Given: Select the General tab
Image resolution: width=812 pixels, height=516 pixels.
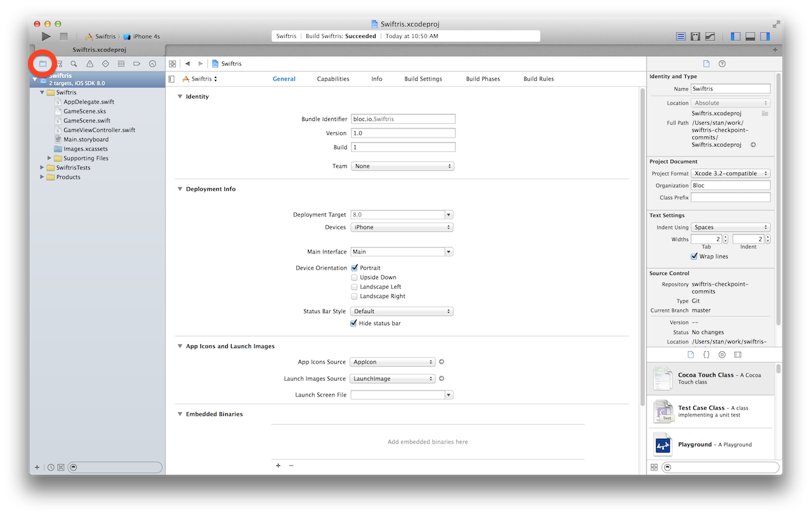Looking at the screenshot, I should (x=284, y=79).
